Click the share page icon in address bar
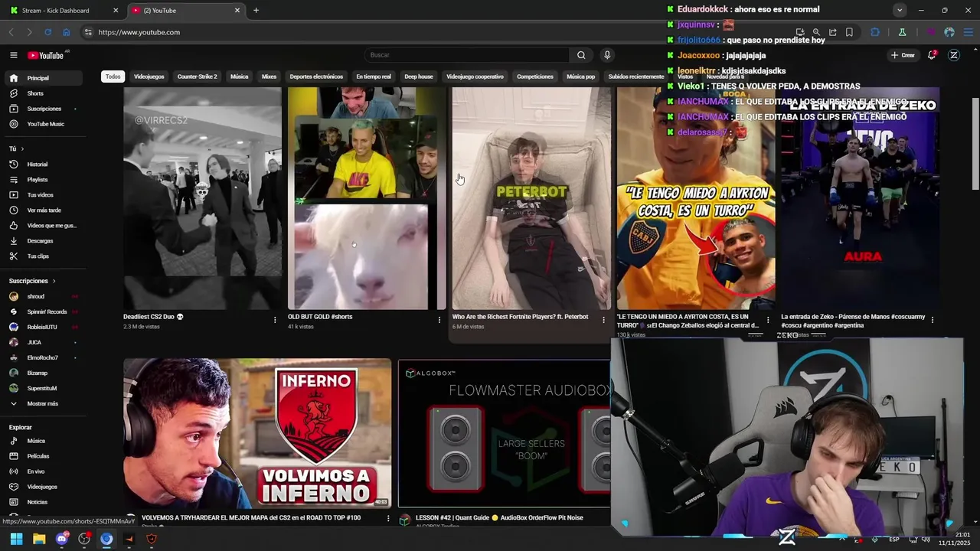This screenshot has height=551, width=980. pos(832,32)
